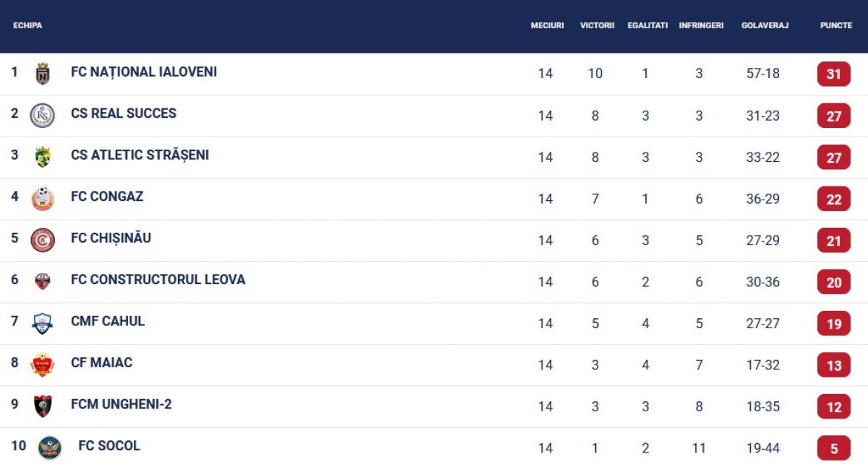Open the FC Național Ialoveni team name

tap(144, 72)
